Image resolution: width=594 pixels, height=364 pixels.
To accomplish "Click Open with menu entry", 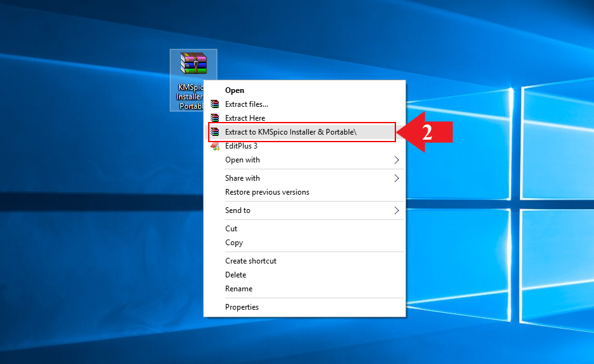I will (x=304, y=160).
